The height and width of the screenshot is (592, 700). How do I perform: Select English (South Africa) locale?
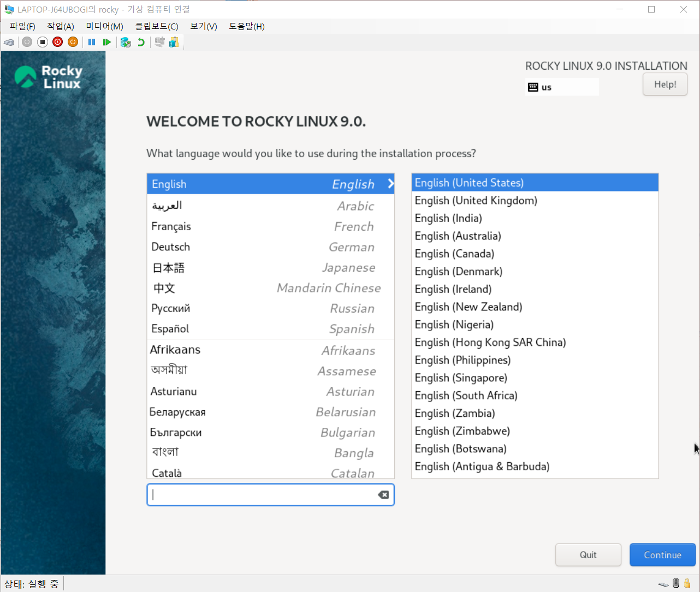535,396
